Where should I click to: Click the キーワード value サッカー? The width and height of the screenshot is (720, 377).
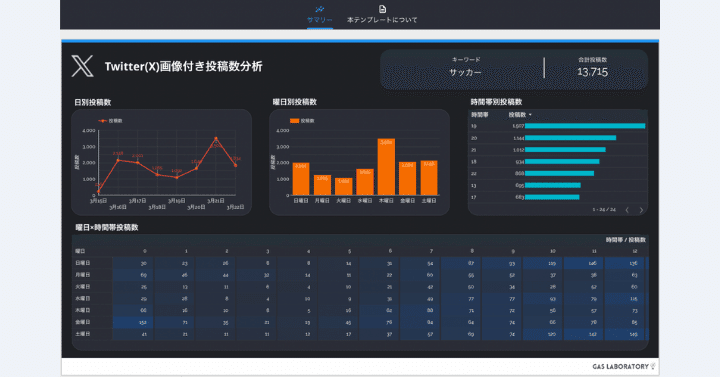pos(465,73)
